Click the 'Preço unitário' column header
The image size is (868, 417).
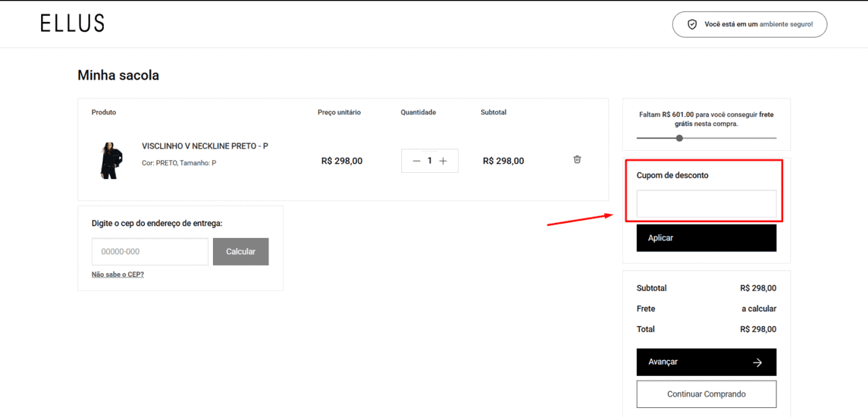[340, 112]
